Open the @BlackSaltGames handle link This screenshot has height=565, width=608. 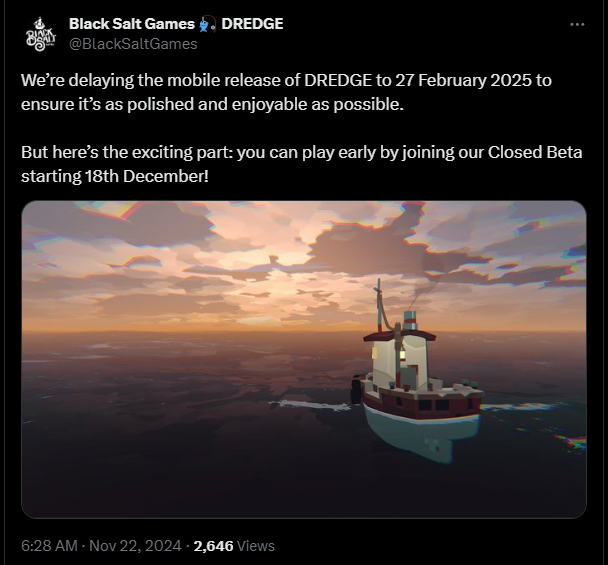click(133, 44)
